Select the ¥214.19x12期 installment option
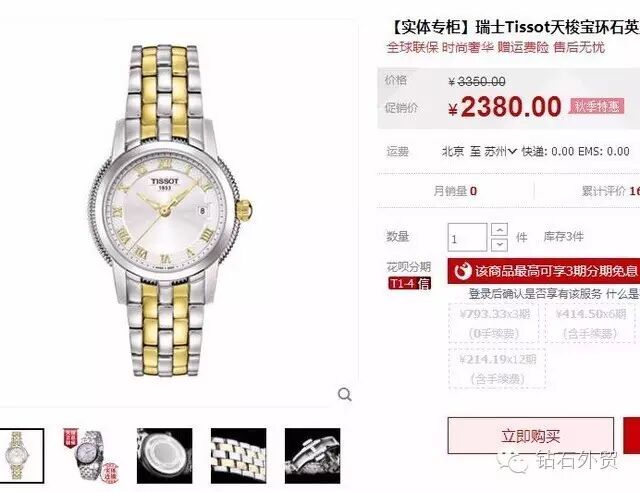The width and height of the screenshot is (640, 492). 497,368
